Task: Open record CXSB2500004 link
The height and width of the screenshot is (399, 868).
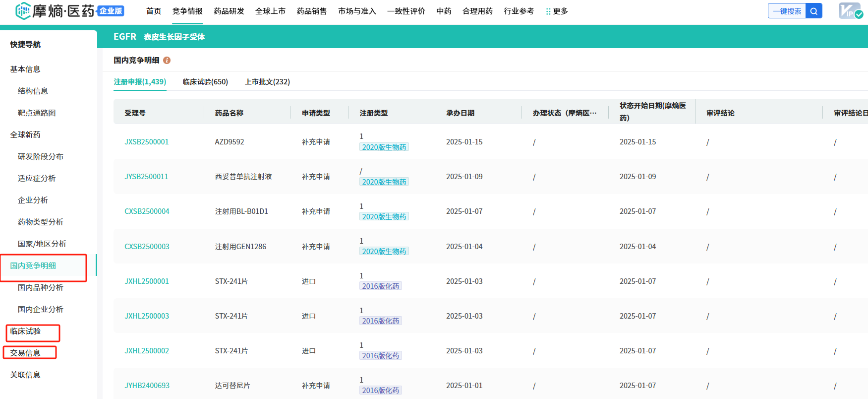Action: pyautogui.click(x=147, y=211)
